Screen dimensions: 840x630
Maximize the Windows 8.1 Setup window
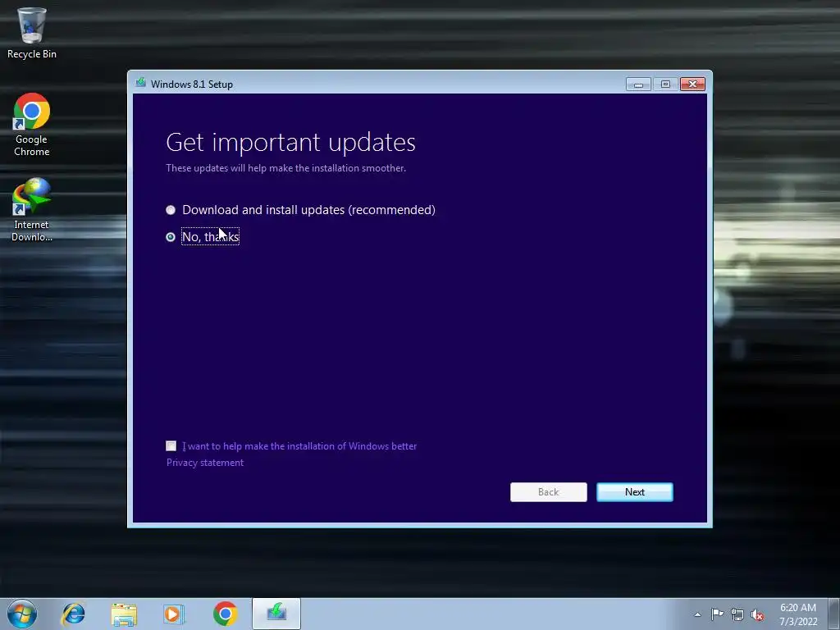pos(665,84)
